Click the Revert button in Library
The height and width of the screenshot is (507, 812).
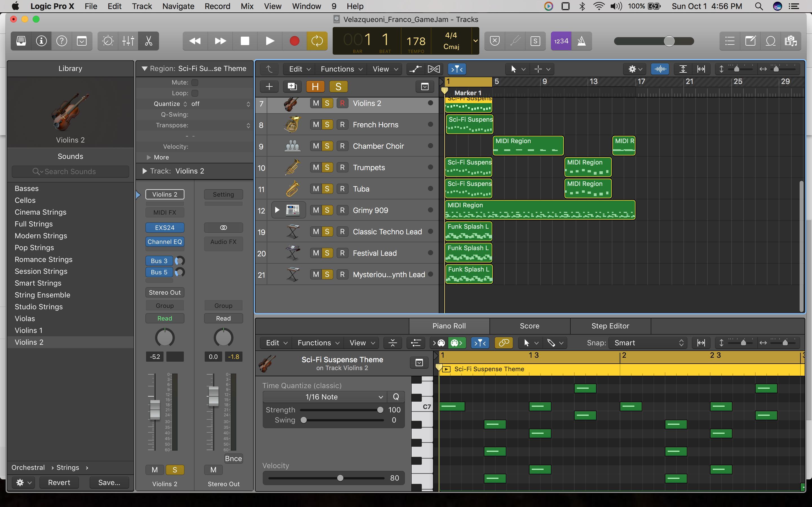pos(59,482)
